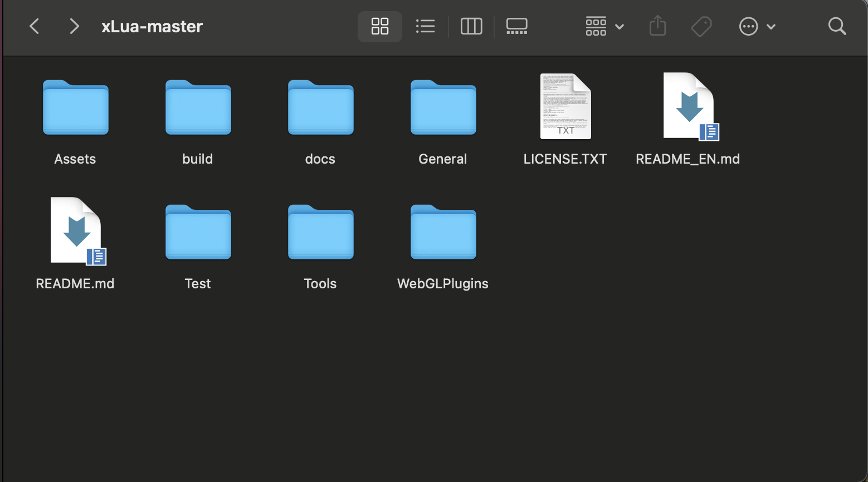Screen dimensions: 868x482
Task: Select the LICENSE.TXT file
Action: point(565,107)
